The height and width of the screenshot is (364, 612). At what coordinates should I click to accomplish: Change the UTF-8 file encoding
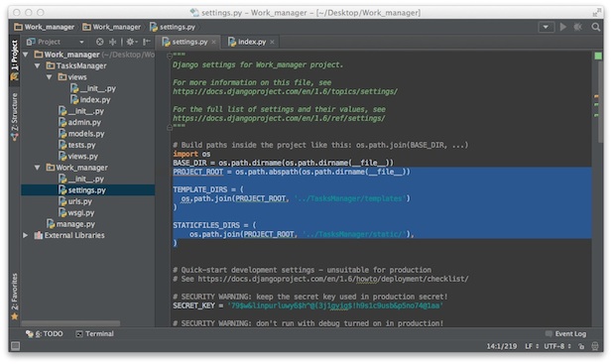(x=557, y=346)
